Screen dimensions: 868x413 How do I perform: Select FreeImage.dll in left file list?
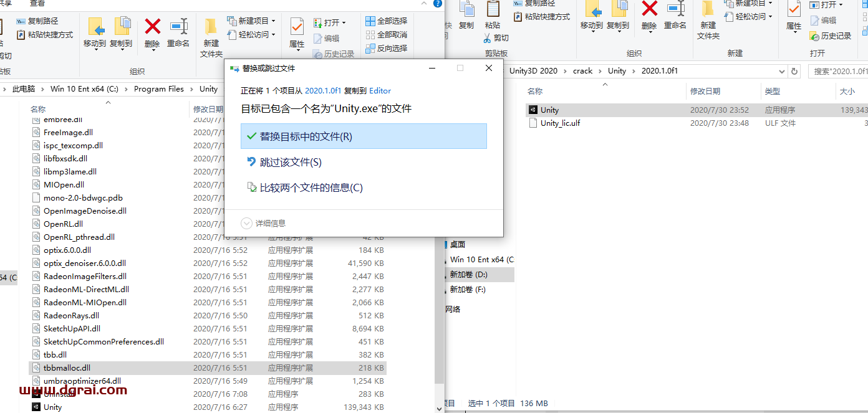tap(208, 133)
